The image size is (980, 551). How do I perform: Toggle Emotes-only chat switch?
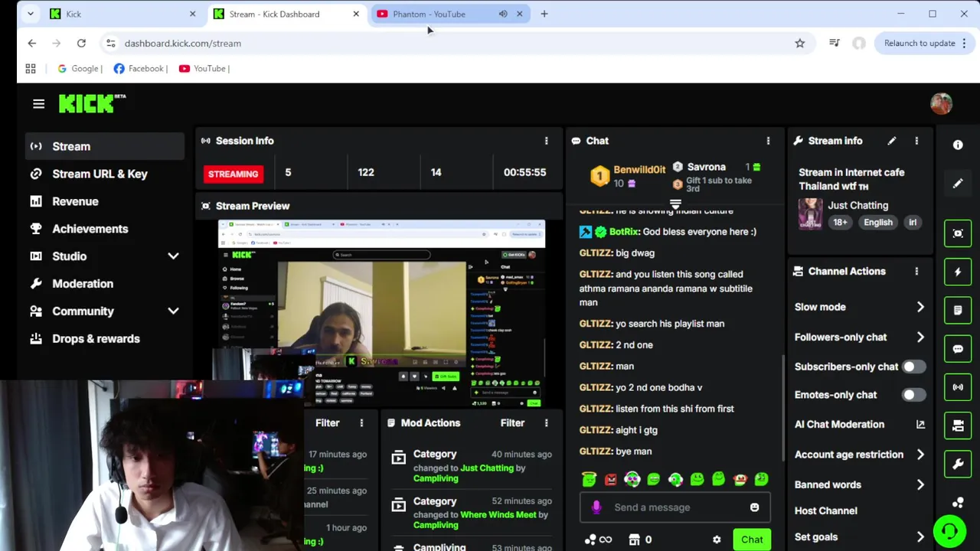click(913, 395)
